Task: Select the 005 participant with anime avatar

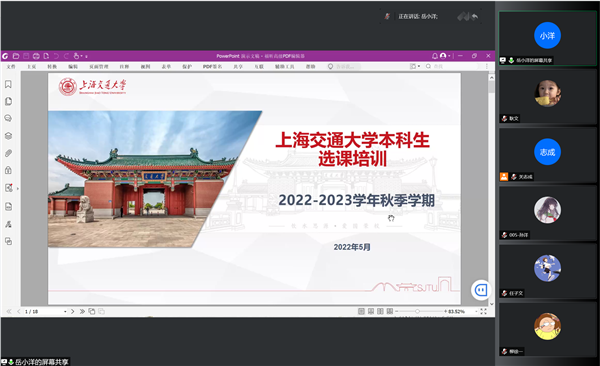Action: [547, 213]
